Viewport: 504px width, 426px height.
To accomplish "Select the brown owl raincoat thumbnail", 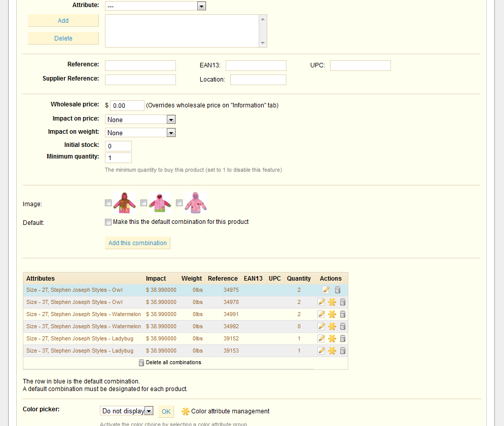I will [124, 203].
